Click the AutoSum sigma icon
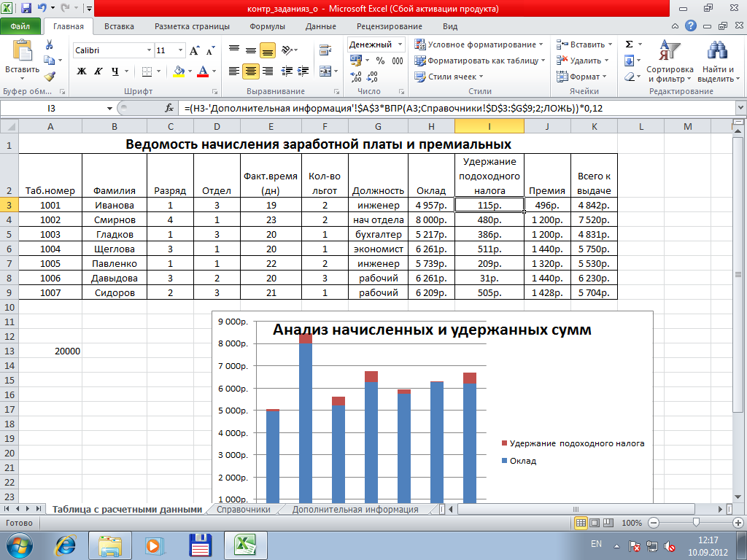This screenshot has height=560, width=747. tap(629, 45)
